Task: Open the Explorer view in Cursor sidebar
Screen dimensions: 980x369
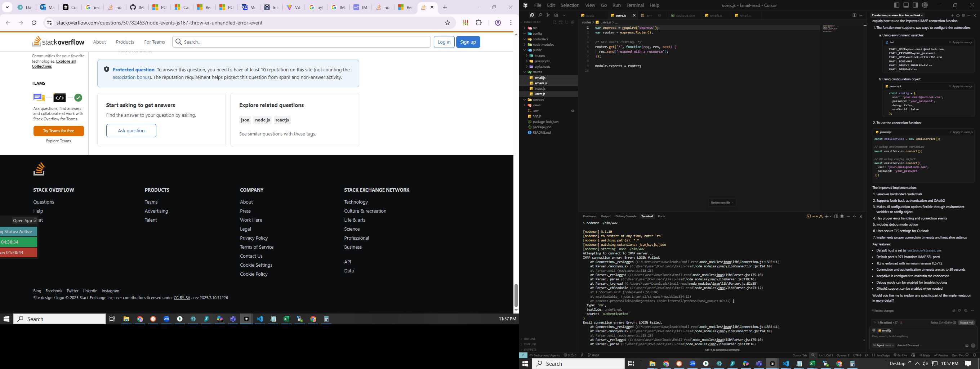Action: coord(532,15)
